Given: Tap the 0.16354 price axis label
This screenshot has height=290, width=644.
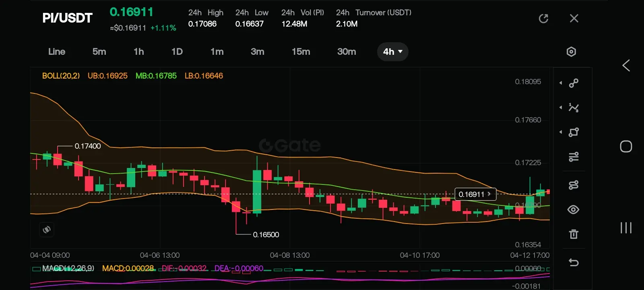Looking at the screenshot, I should [x=528, y=245].
